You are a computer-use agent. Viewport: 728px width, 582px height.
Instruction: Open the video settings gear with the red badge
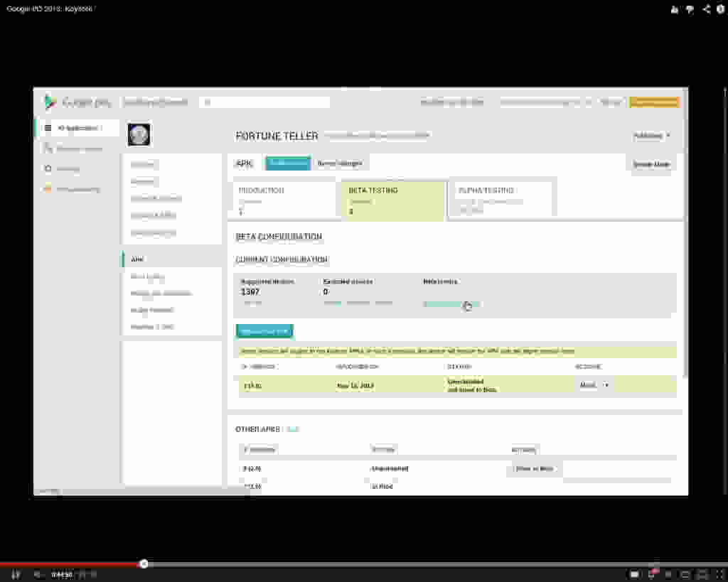[653, 574]
